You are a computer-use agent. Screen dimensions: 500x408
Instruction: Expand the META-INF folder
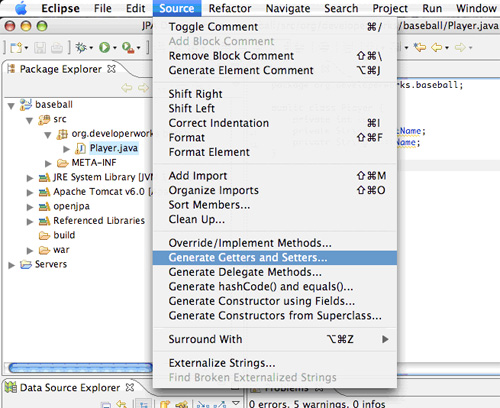(48, 164)
